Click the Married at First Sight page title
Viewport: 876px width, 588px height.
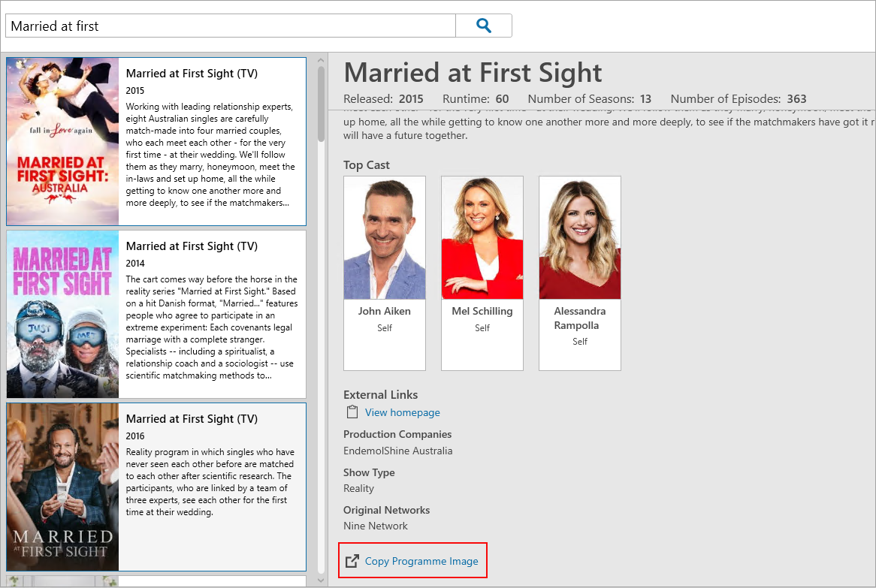point(472,72)
